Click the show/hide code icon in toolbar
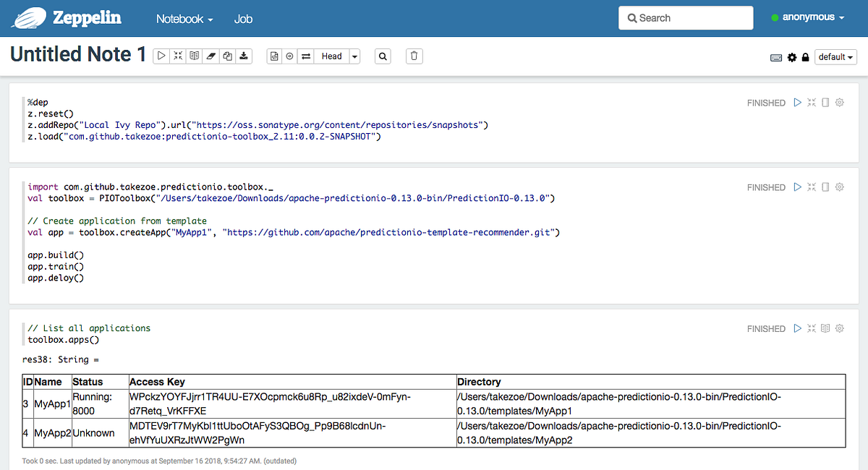This screenshot has height=470, width=868. pyautogui.click(x=194, y=56)
